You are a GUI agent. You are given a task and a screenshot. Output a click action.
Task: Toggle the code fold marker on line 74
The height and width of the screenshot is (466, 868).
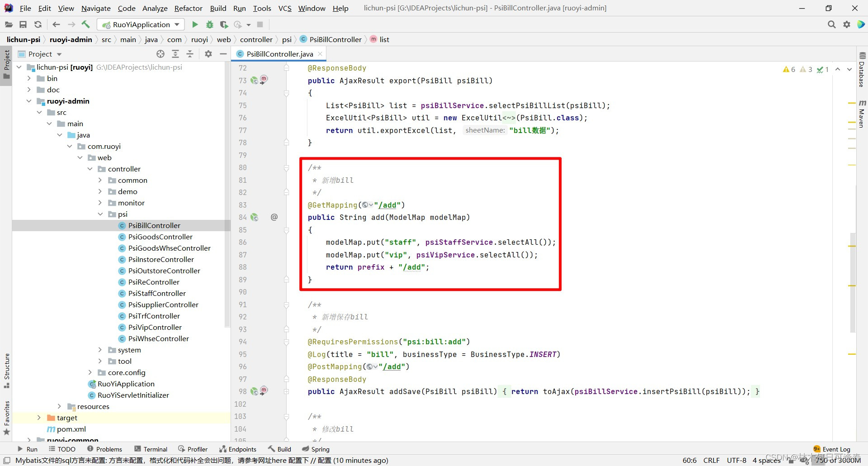(286, 93)
